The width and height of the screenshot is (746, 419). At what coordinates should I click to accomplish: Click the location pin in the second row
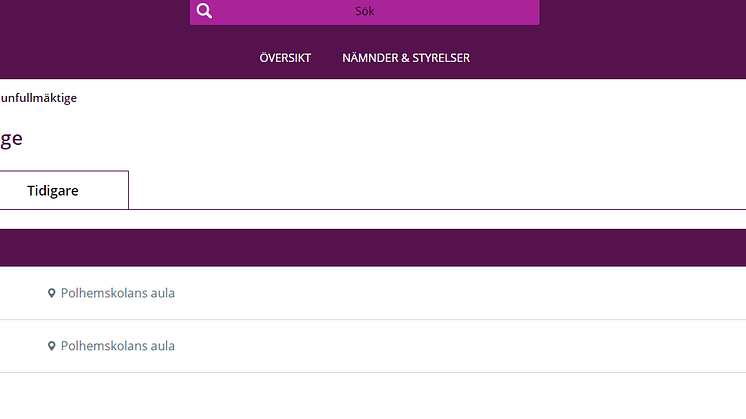51,346
